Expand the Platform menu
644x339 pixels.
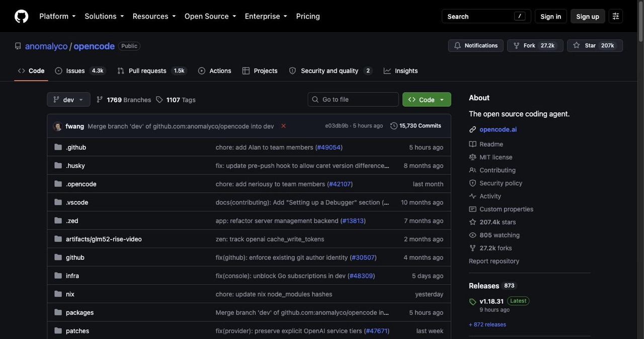click(x=57, y=16)
